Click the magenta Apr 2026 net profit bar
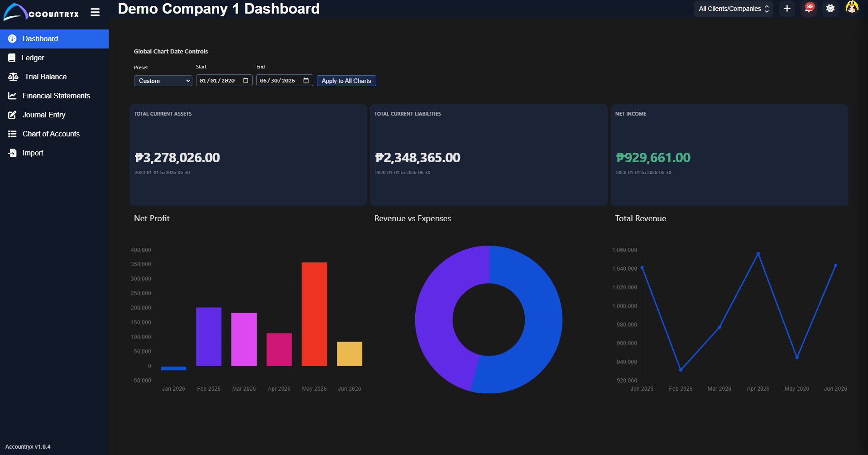Image resolution: width=868 pixels, height=455 pixels. click(x=279, y=349)
